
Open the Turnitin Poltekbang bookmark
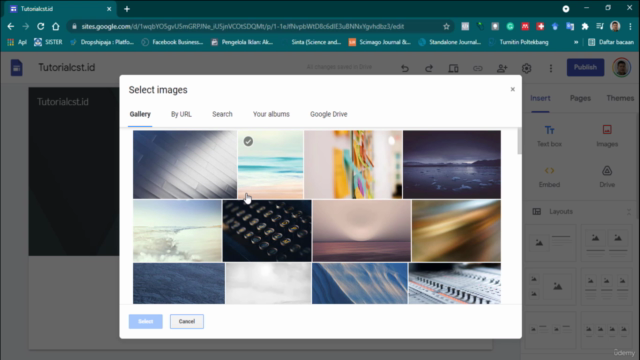519,42
